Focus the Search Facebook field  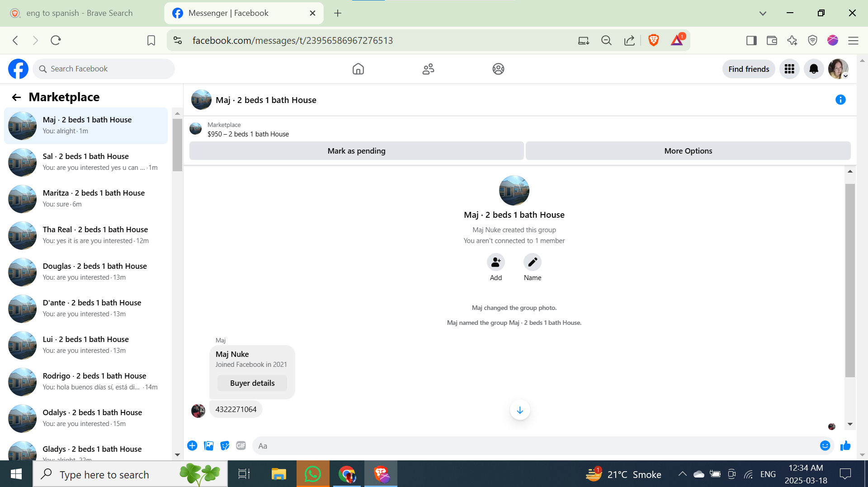tap(104, 69)
